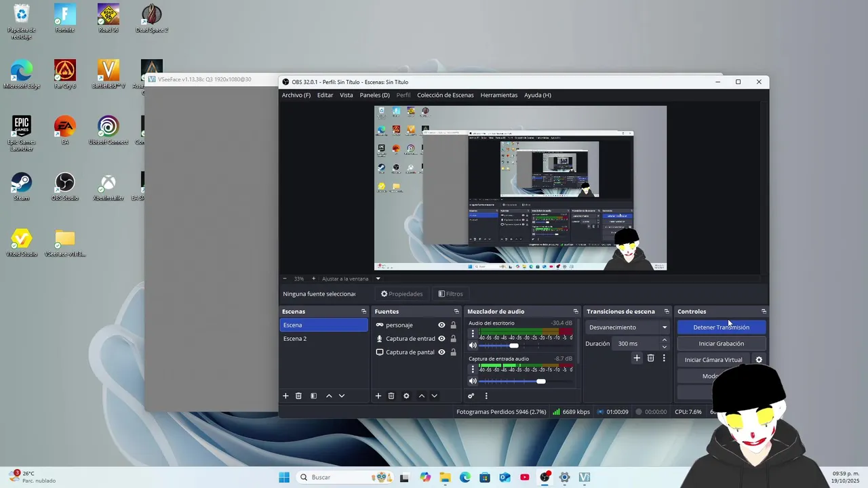This screenshot has width=868, height=488.
Task: Undock the Transiciones de escena panel
Action: click(x=667, y=312)
